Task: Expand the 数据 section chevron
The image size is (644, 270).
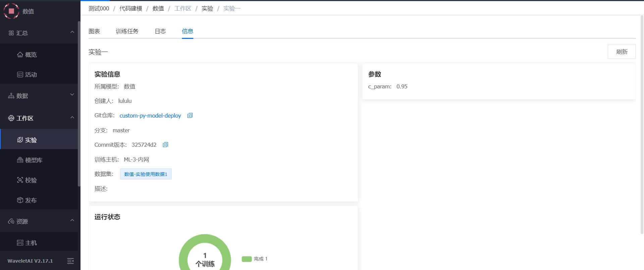Action: click(72, 95)
